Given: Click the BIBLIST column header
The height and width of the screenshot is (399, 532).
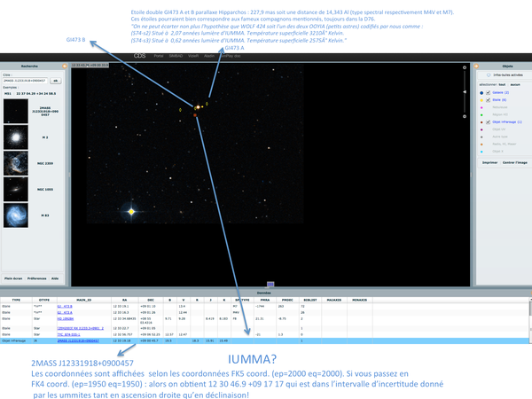Looking at the screenshot, I should [x=310, y=300].
